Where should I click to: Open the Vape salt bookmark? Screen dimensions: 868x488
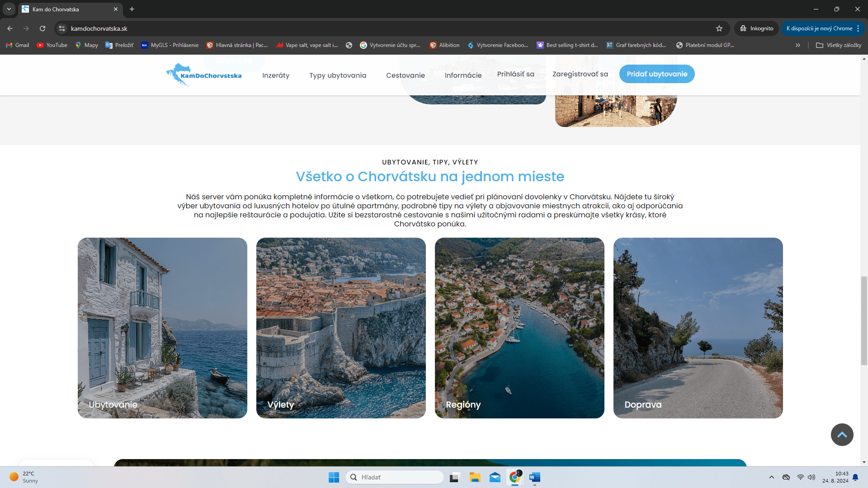click(307, 45)
